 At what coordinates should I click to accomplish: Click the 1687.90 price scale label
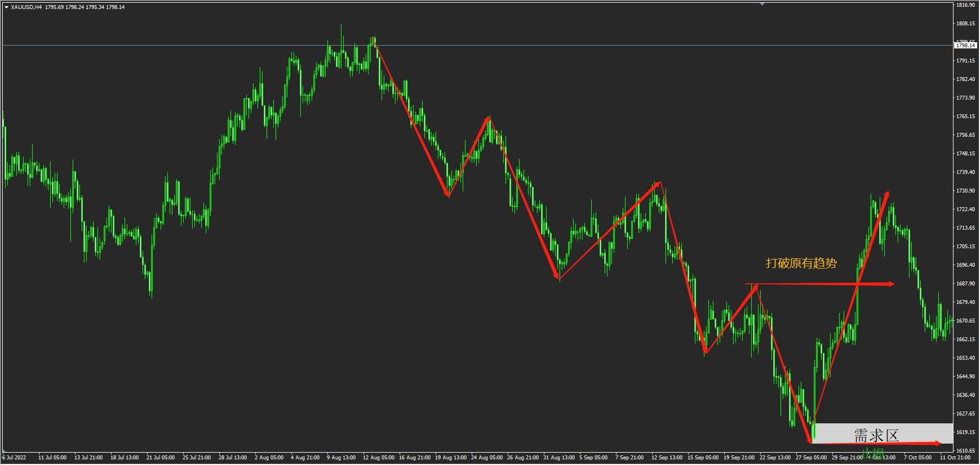966,284
